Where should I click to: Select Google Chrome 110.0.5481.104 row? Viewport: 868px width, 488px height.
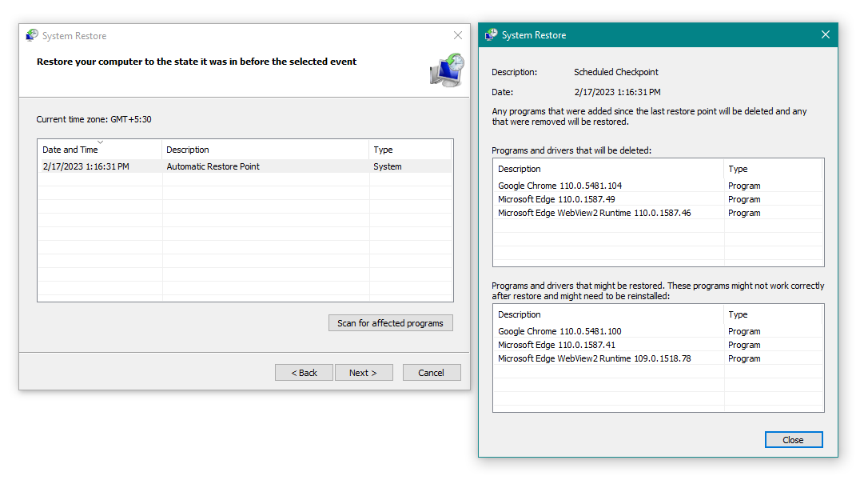click(658, 186)
